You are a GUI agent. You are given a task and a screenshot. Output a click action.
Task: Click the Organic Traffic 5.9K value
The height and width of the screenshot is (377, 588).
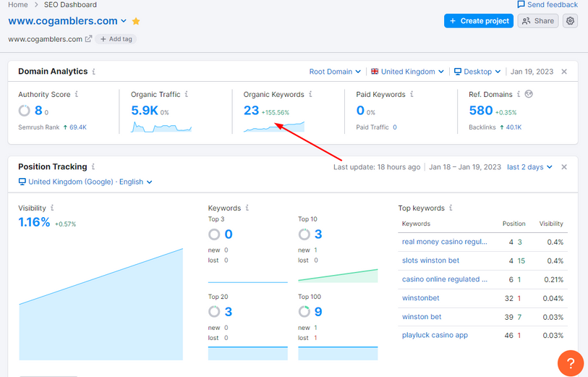tap(145, 110)
